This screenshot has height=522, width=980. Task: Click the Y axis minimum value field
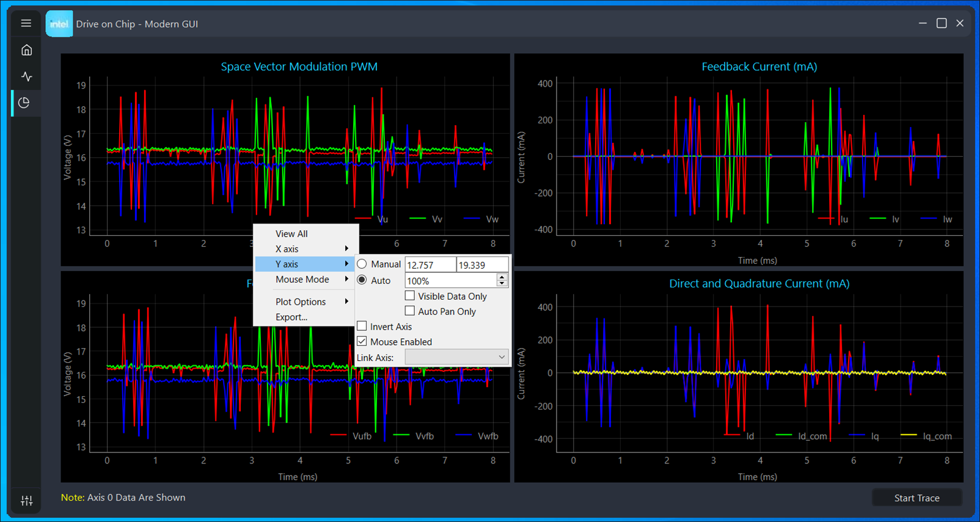point(430,265)
